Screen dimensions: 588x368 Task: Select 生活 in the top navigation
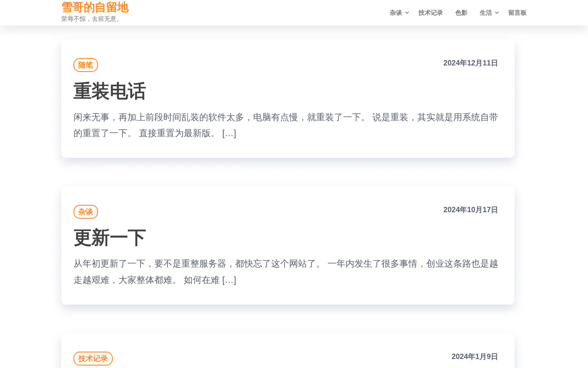486,13
